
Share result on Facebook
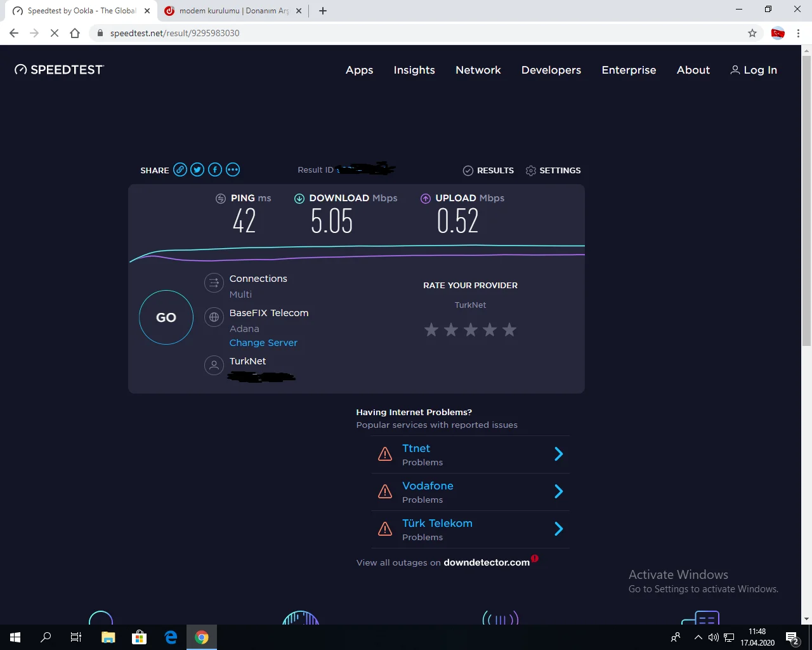[215, 169]
